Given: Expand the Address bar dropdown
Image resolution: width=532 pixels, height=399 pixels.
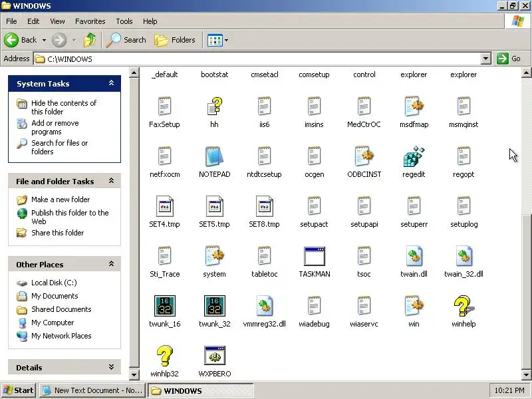Looking at the screenshot, I should pos(486,59).
